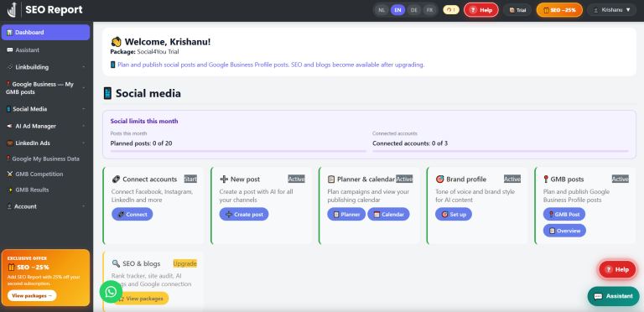The width and height of the screenshot is (644, 312).
Task: Click the Active badge on GMB posts card
Action: [621, 179]
